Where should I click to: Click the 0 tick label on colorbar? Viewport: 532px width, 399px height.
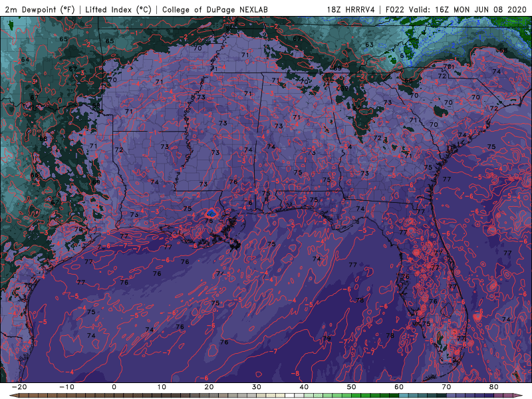pos(114,387)
